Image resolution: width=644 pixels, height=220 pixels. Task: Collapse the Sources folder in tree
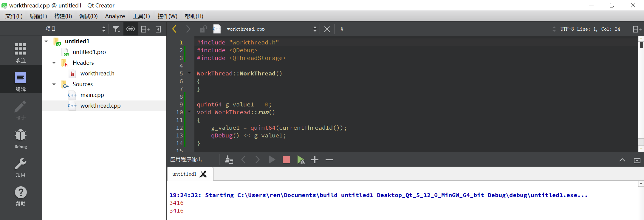click(54, 84)
